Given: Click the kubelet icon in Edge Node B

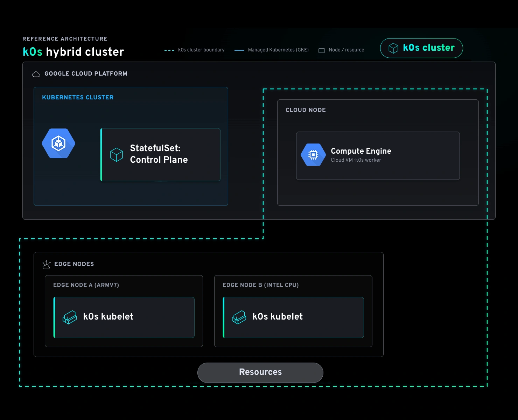Looking at the screenshot, I should coord(239,317).
